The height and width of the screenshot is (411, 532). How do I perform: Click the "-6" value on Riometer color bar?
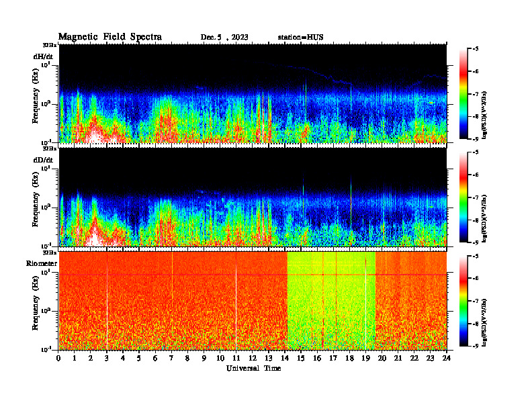click(x=476, y=279)
